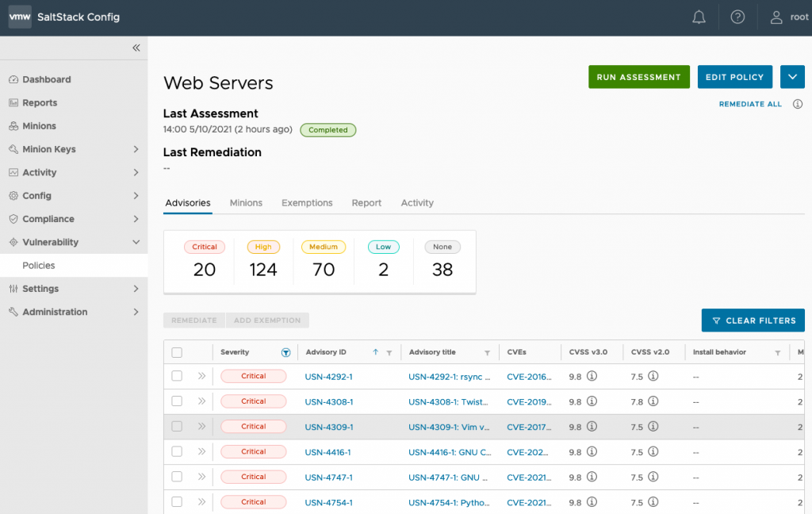Screen dimensions: 812x514
Task: Open CVSS v3.0 info for USN-4292-1
Action: click(x=592, y=377)
